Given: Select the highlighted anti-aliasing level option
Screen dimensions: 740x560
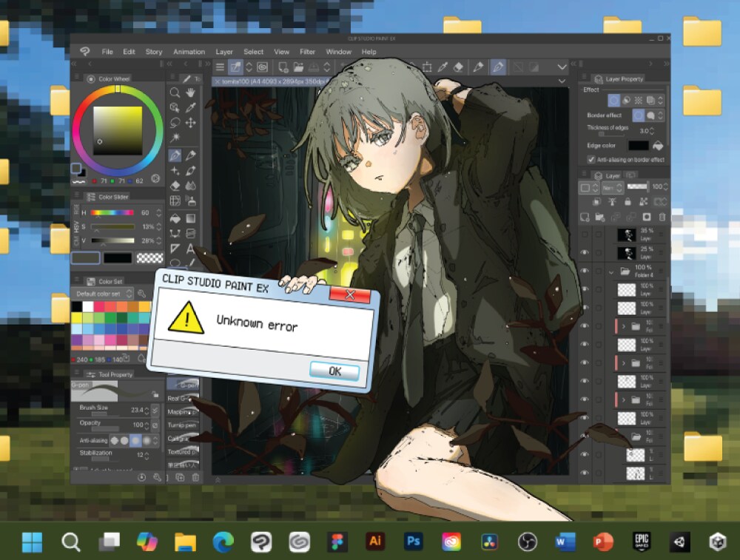Looking at the screenshot, I should (135, 440).
